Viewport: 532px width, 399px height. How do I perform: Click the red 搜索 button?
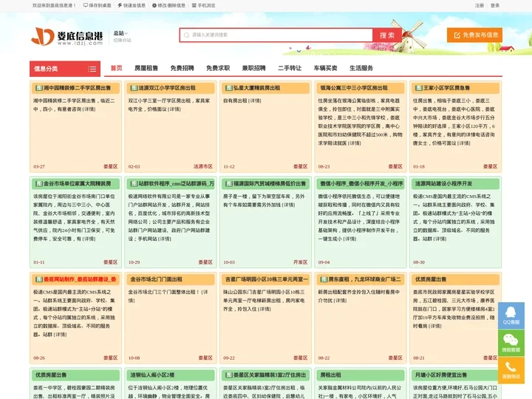(386, 35)
